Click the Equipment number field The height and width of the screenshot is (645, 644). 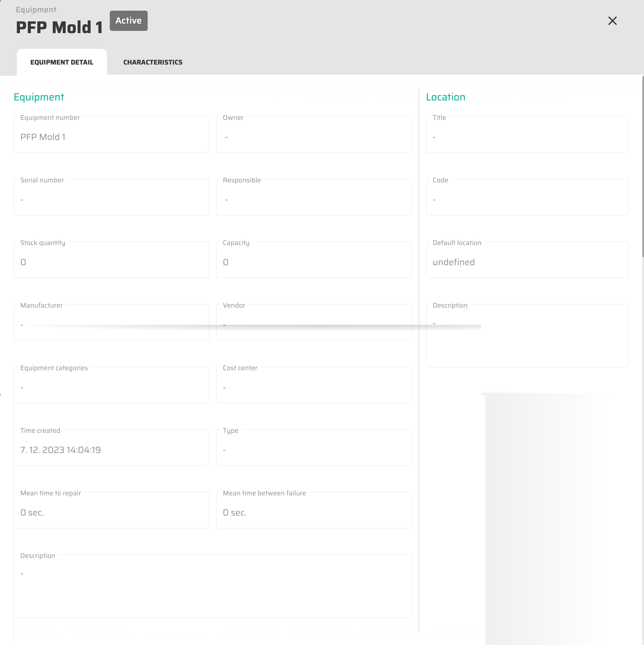coord(111,136)
